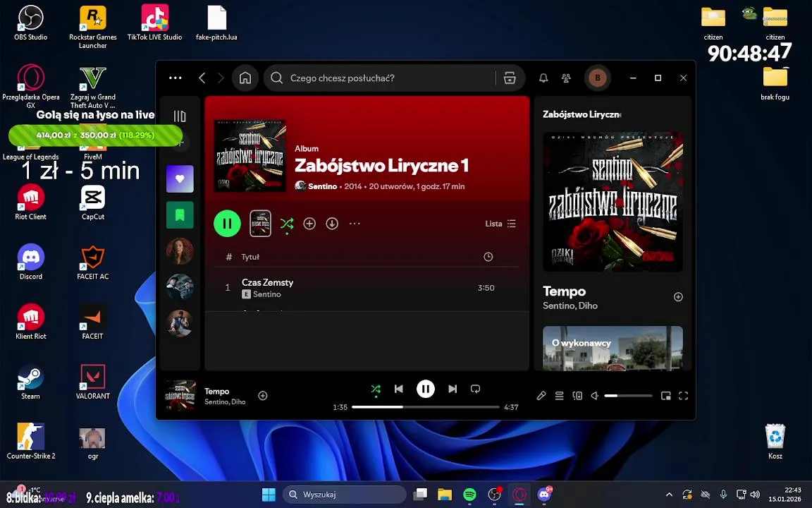Enter full screen mode
Viewport: 812px width, 508px height.
684,396
